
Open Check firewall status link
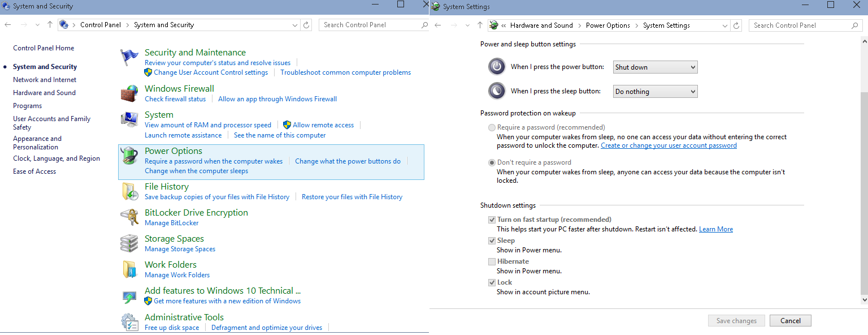pyautogui.click(x=175, y=99)
